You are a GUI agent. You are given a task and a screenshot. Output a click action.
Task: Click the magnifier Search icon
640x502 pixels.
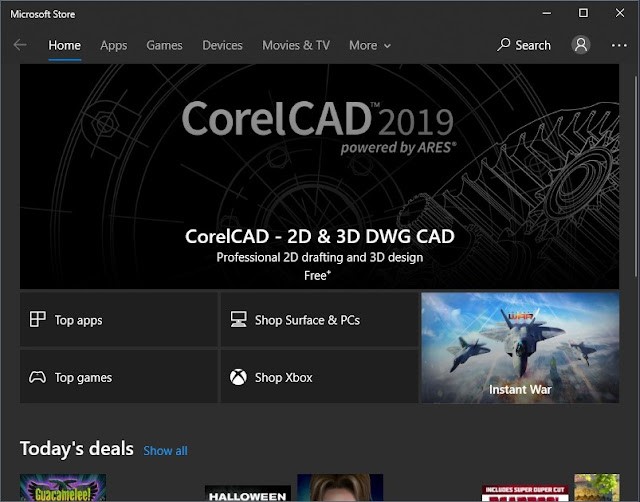coord(504,44)
